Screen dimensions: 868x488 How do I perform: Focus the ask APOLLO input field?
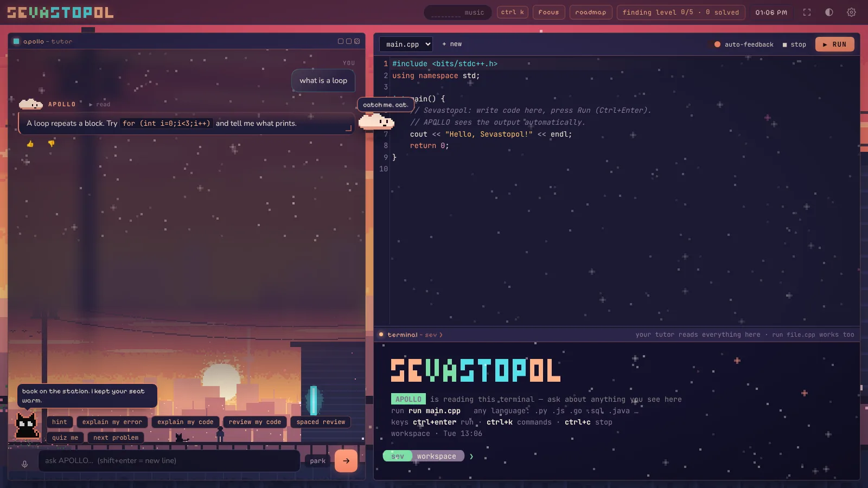click(169, 461)
